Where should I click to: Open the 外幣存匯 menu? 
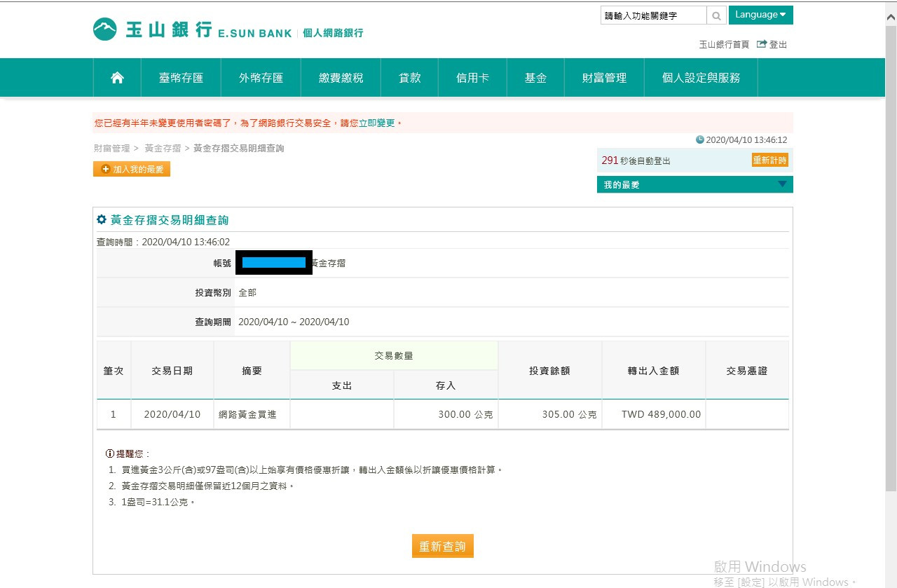(x=261, y=78)
